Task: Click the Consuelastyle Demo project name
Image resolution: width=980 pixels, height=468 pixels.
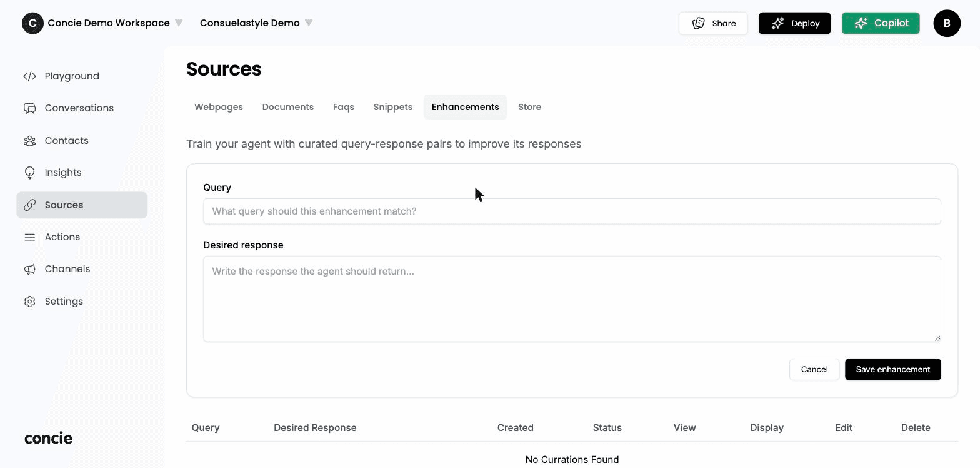Action: point(249,23)
